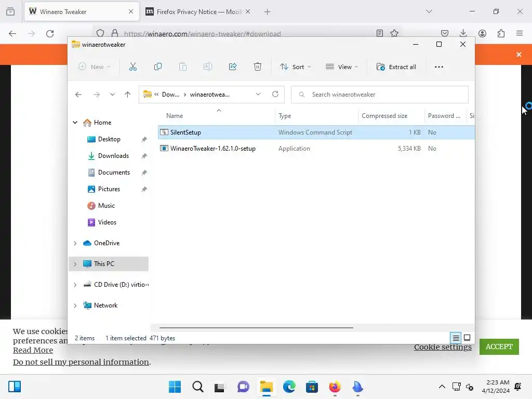Select Documents in navigation pane
Image resolution: width=532 pixels, height=399 pixels.
114,172
